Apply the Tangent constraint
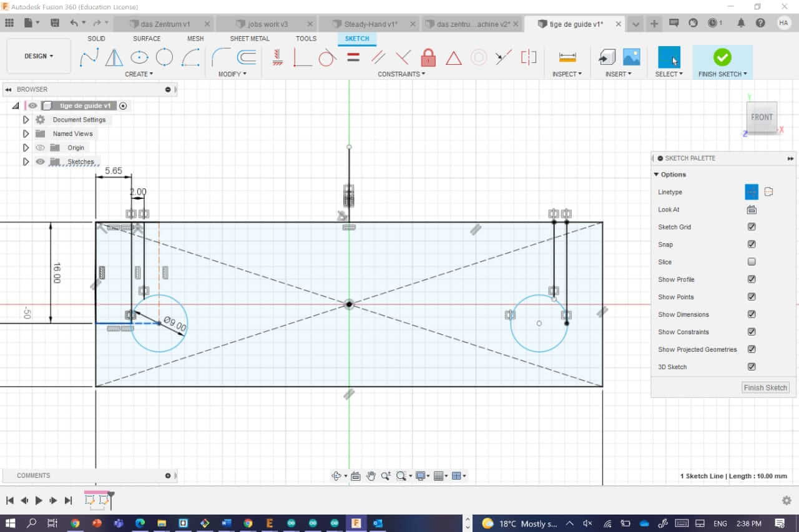Viewport: 799px width, 532px height. 328,57
